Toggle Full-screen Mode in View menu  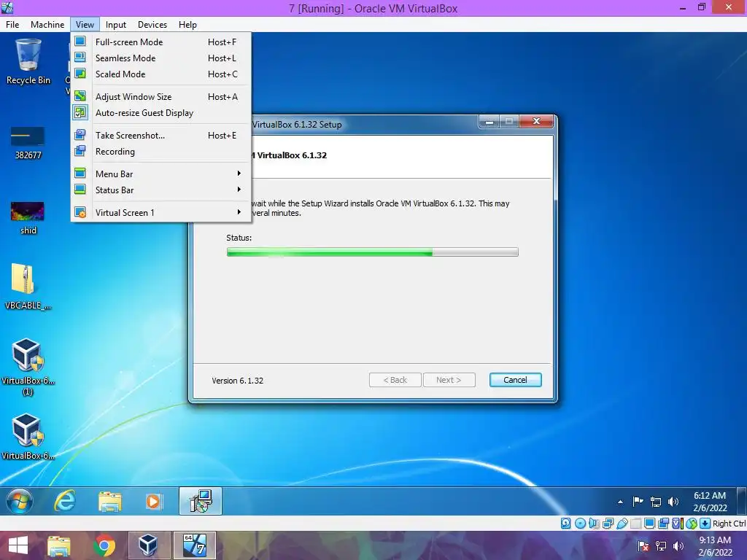(x=161, y=42)
